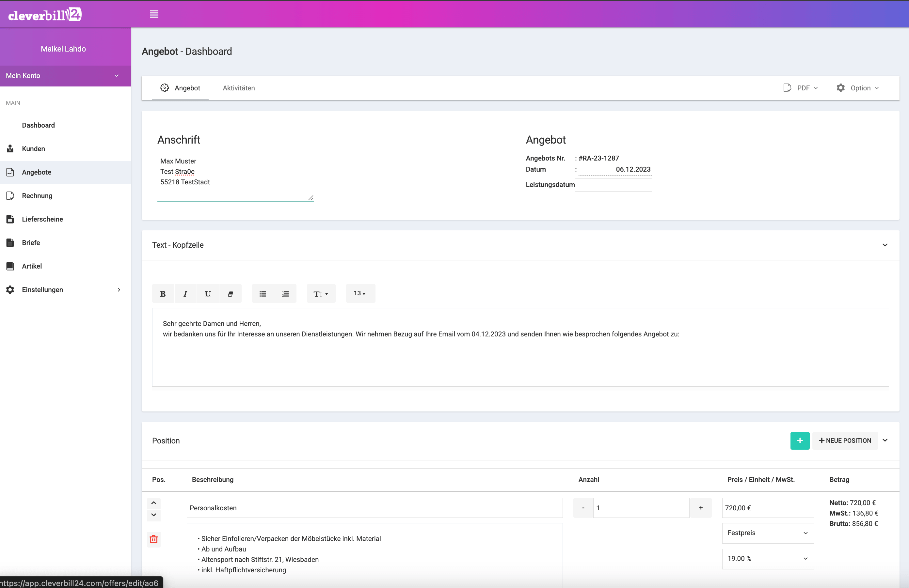This screenshot has width=909, height=588.
Task: Click the Netto: 720,00 € value
Action: pos(853,503)
